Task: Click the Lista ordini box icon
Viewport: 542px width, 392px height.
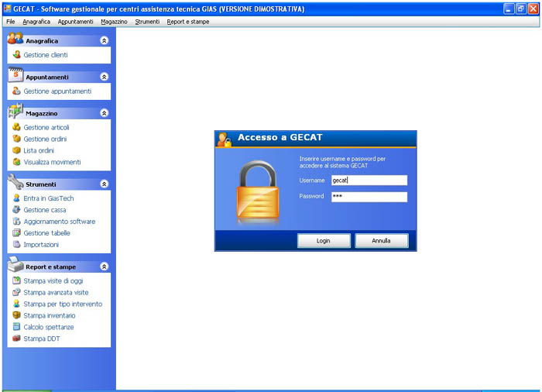Action: [x=16, y=150]
